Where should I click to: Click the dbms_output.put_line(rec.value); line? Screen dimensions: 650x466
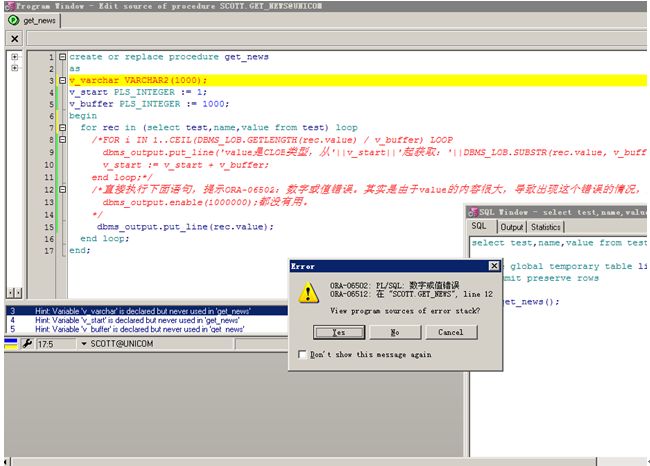pyautogui.click(x=185, y=227)
